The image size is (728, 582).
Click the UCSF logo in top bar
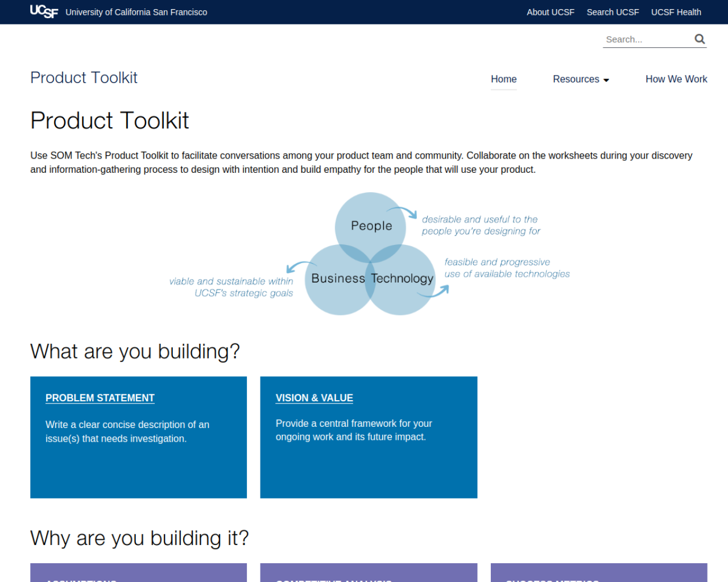coord(44,11)
